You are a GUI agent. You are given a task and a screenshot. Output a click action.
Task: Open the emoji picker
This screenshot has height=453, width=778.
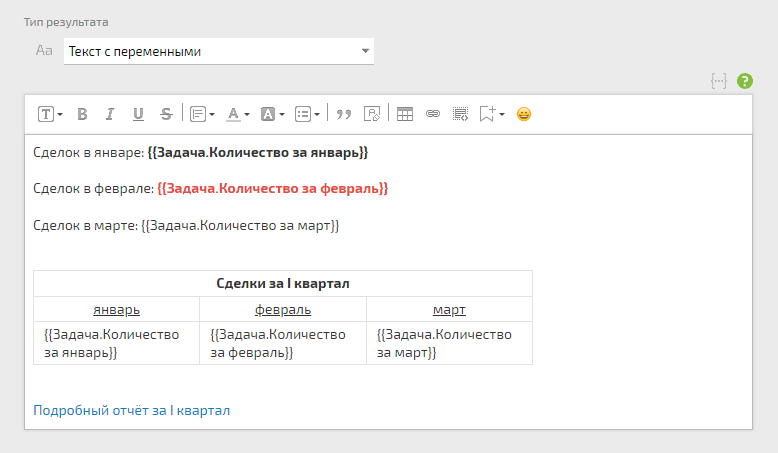(x=524, y=114)
